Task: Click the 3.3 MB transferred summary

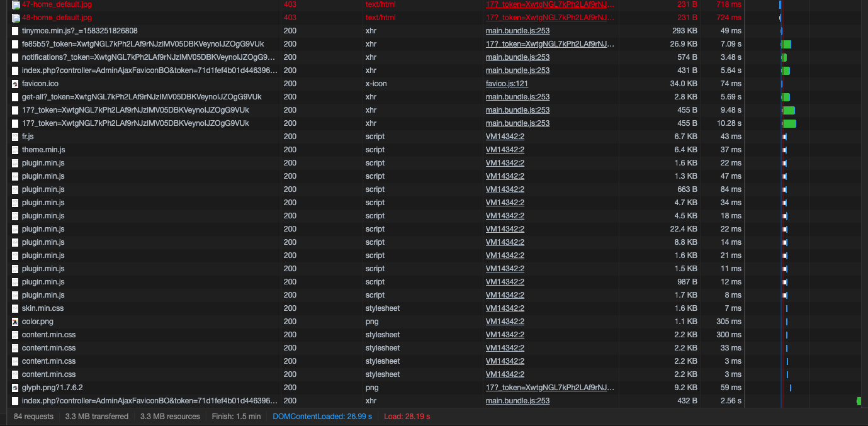Action: click(x=97, y=417)
